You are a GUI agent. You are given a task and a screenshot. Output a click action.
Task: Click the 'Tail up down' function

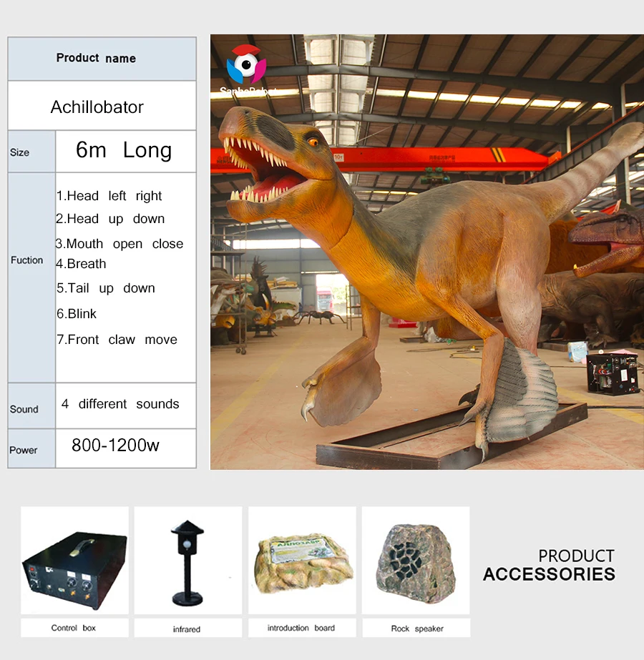106,288
